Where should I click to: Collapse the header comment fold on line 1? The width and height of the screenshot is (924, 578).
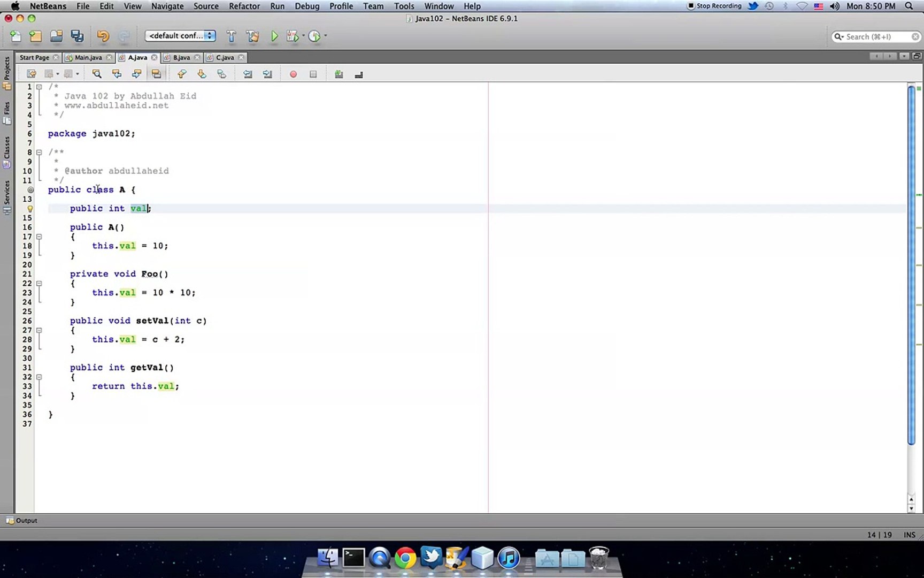(39, 87)
